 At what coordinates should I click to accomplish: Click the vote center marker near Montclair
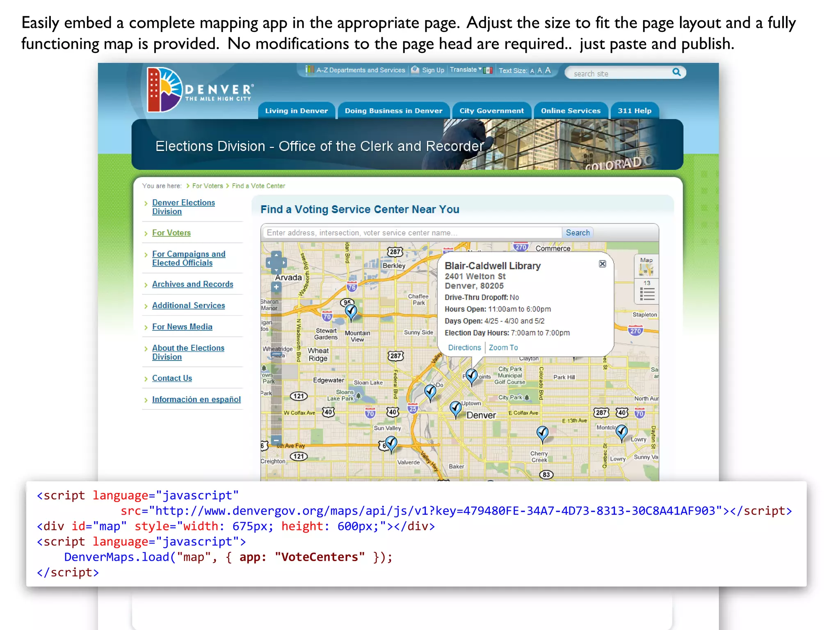[622, 433]
